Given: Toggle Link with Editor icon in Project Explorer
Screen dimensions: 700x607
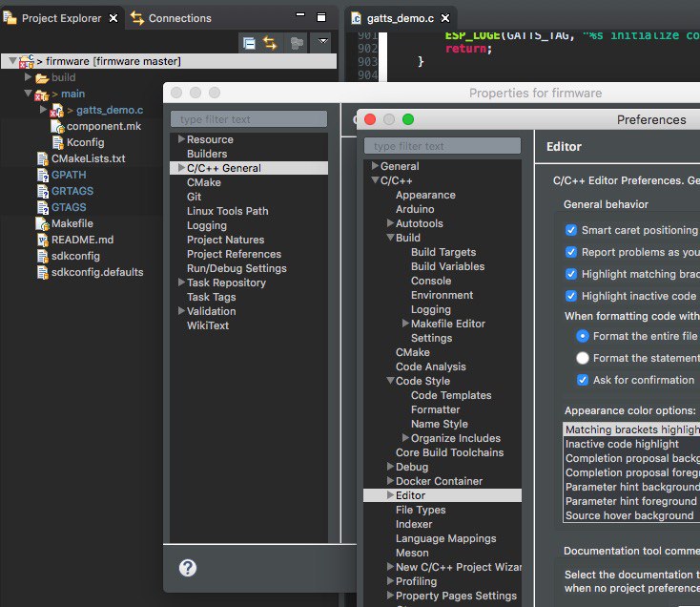Looking at the screenshot, I should [x=270, y=43].
